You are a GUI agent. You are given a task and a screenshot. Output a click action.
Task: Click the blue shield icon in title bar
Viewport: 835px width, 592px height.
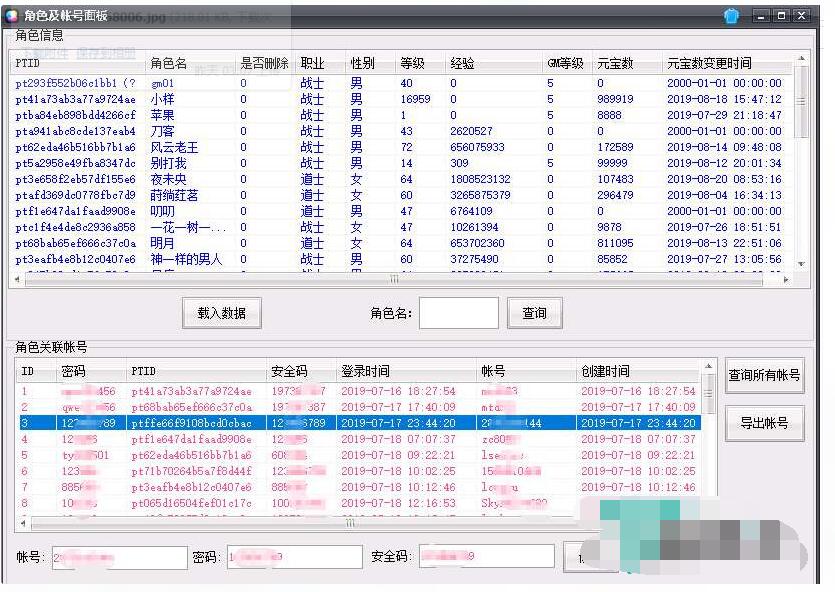731,17
